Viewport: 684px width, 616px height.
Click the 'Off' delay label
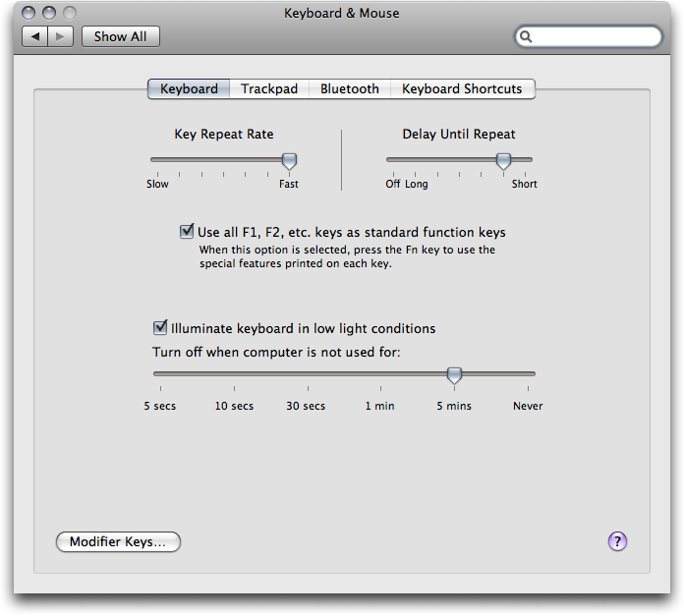point(392,184)
